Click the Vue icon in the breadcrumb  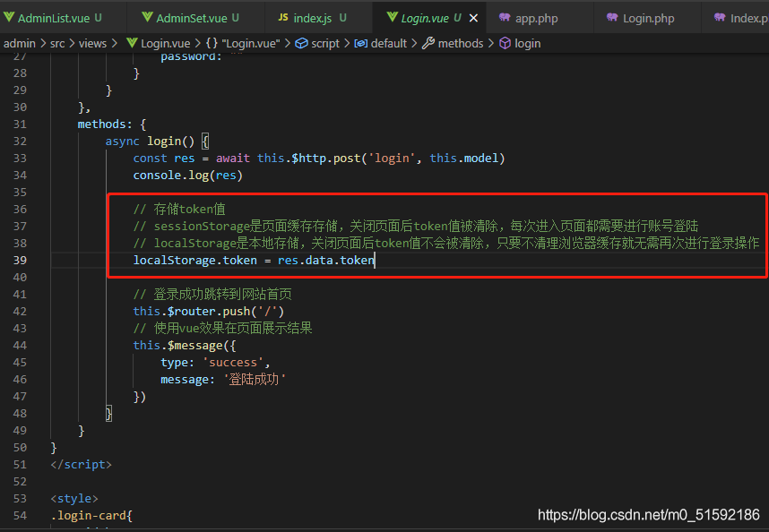pos(132,43)
